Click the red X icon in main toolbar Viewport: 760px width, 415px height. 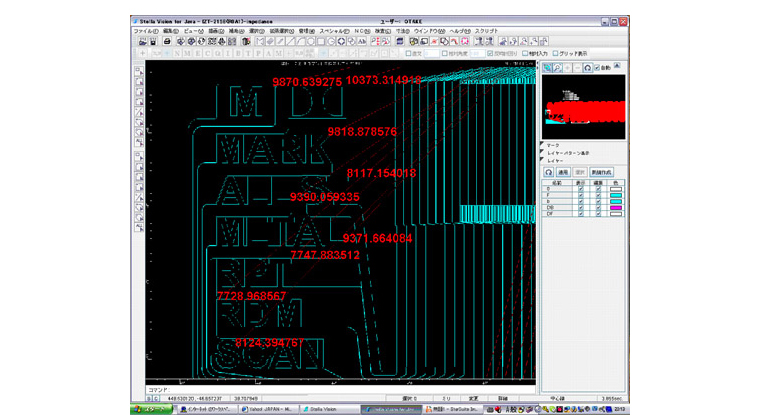pos(434,42)
